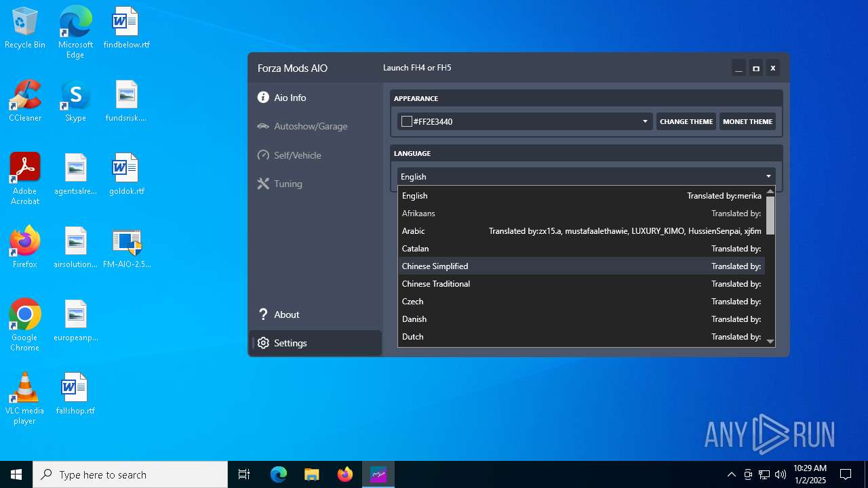Screen dimensions: 868x488
Task: Open Microsoft Edge desktop shortcut
Action: coord(75,33)
